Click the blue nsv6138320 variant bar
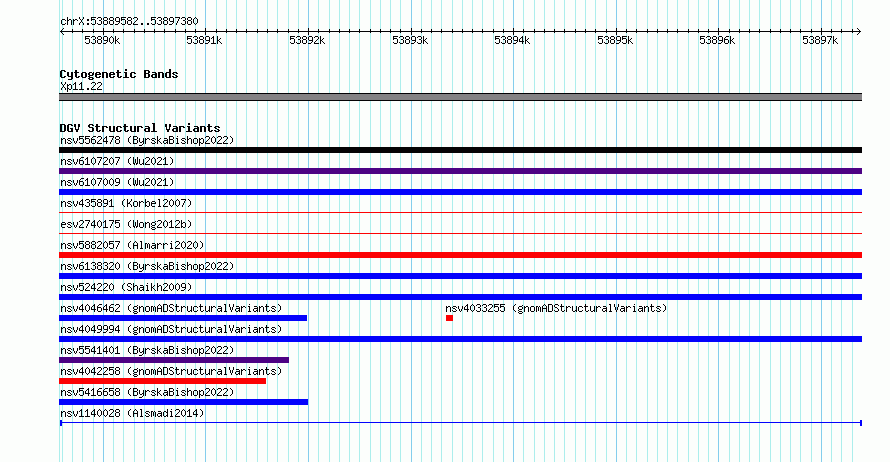Screen dimensions: 890x462 [x=460, y=276]
